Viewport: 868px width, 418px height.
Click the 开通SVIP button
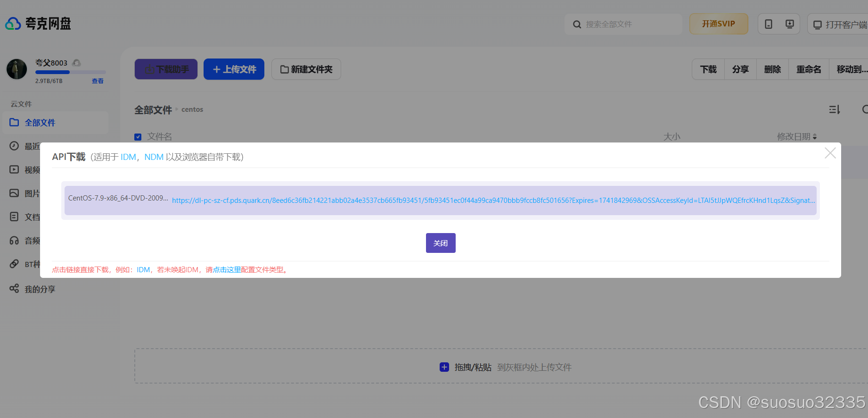pyautogui.click(x=719, y=24)
